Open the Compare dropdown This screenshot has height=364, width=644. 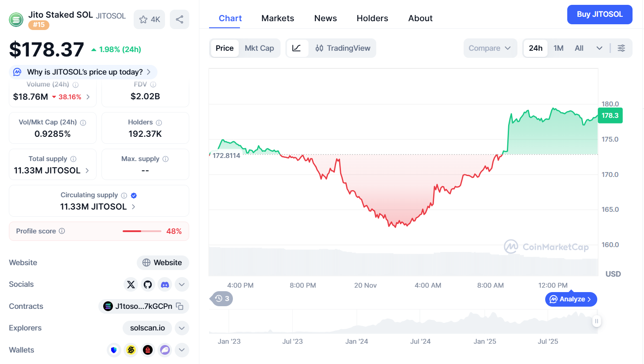coord(490,48)
